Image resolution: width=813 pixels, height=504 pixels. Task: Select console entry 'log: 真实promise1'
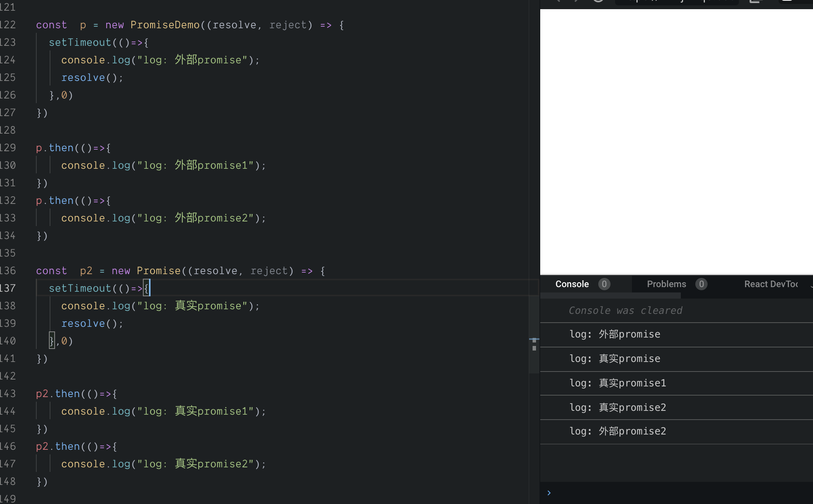tap(617, 383)
